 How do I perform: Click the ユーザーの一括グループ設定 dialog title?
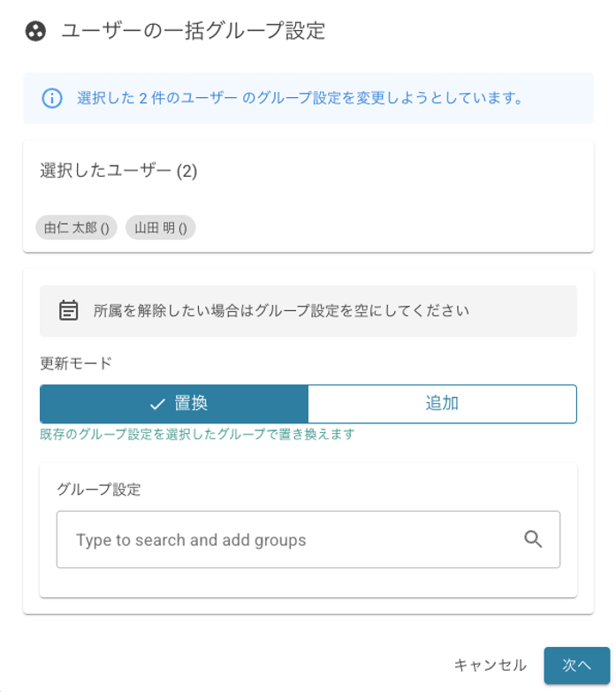pos(194,32)
